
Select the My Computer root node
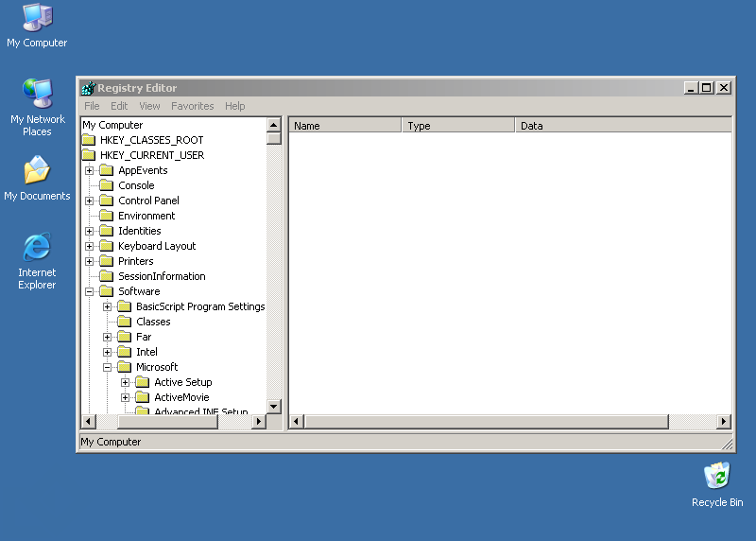[112, 125]
